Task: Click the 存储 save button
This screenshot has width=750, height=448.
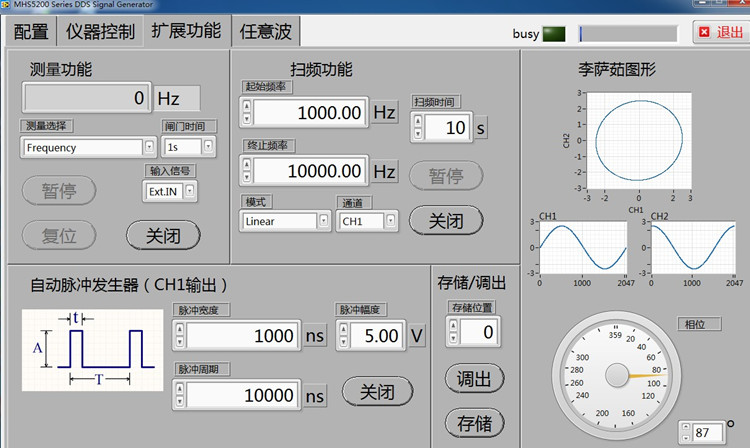Action: click(x=474, y=422)
